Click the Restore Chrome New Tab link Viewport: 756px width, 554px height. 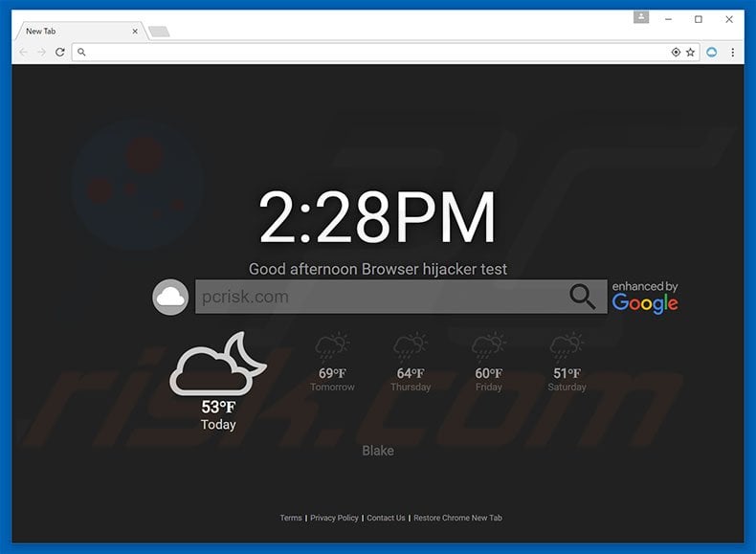(x=457, y=518)
